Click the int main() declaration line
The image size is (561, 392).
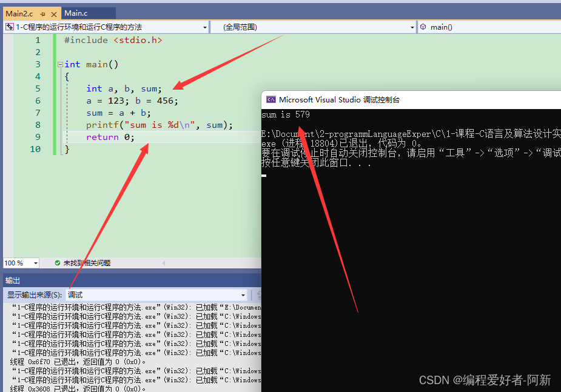(91, 64)
